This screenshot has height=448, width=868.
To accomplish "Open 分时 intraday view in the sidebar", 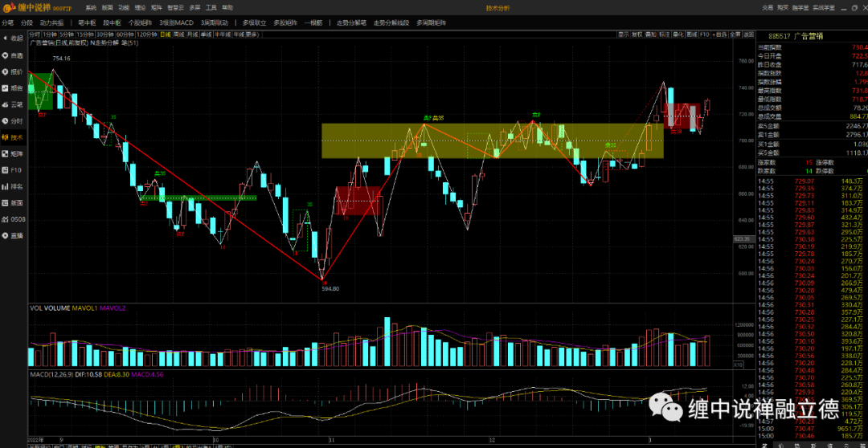I will pos(14,121).
